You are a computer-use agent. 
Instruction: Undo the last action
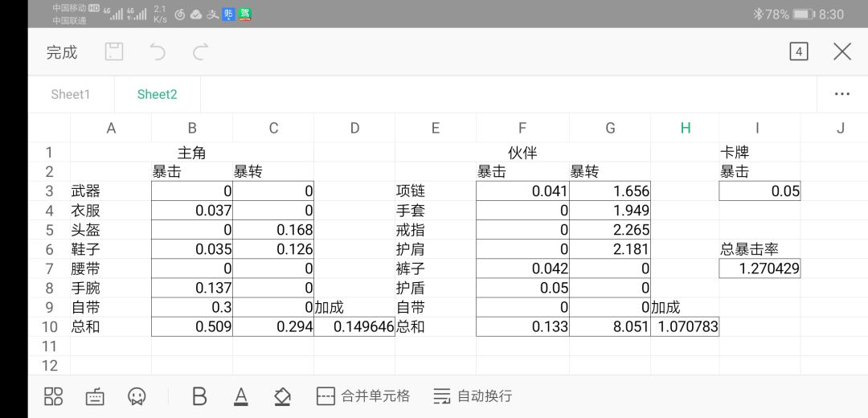(158, 52)
